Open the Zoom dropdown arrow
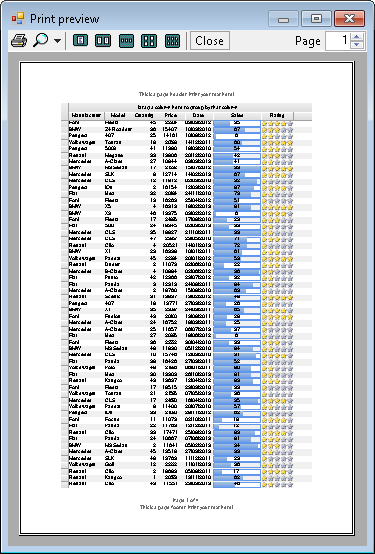 (57, 41)
